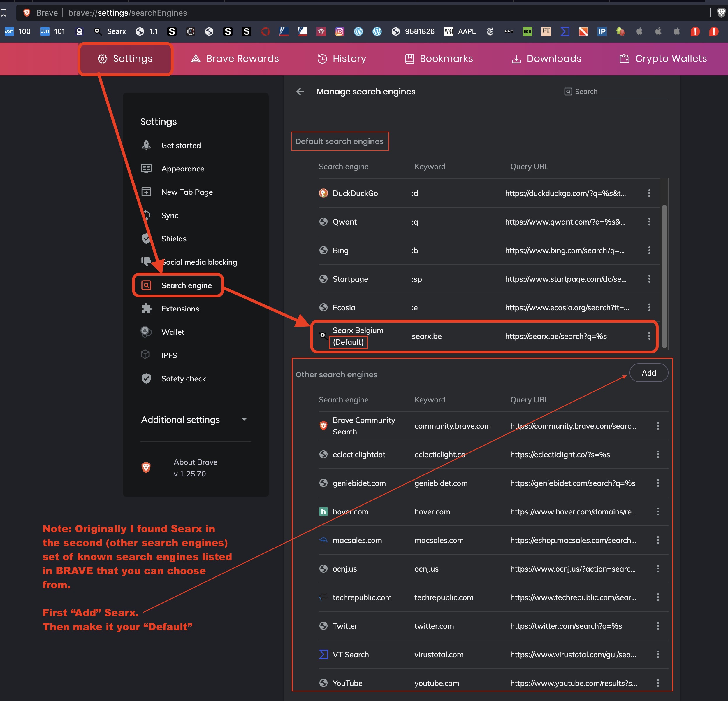Click the settings Search input field
Screen dimensions: 728x701
[621, 92]
